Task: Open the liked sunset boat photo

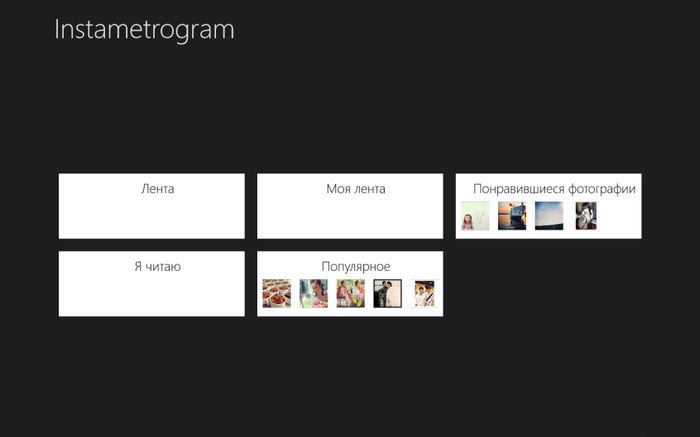Action: tap(512, 216)
